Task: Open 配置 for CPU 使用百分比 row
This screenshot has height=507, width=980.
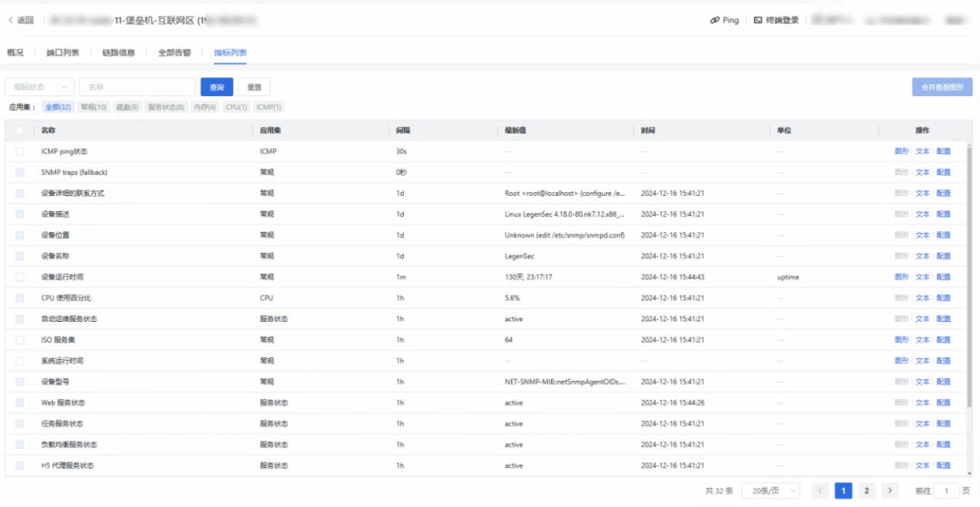Action: [943, 297]
